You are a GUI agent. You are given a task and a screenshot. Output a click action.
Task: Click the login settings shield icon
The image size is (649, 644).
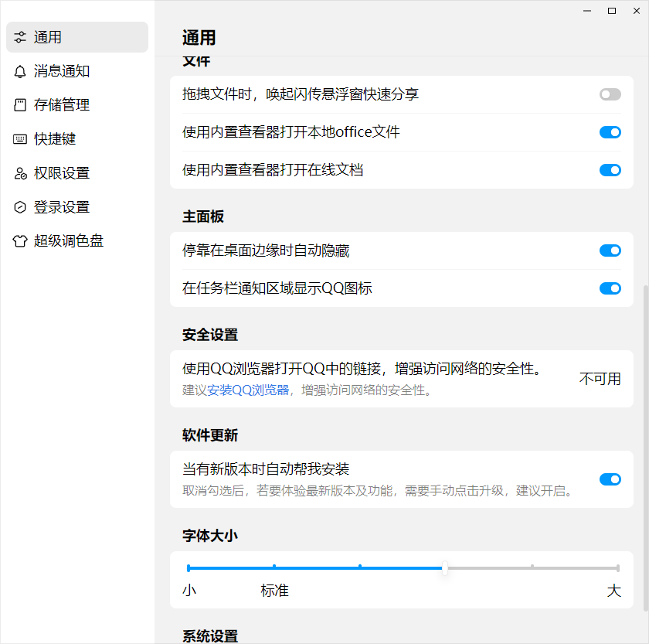click(x=20, y=207)
